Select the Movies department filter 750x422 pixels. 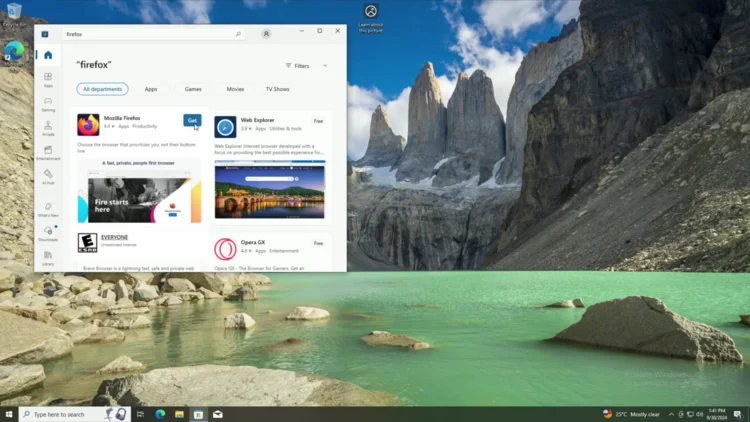[x=235, y=89]
